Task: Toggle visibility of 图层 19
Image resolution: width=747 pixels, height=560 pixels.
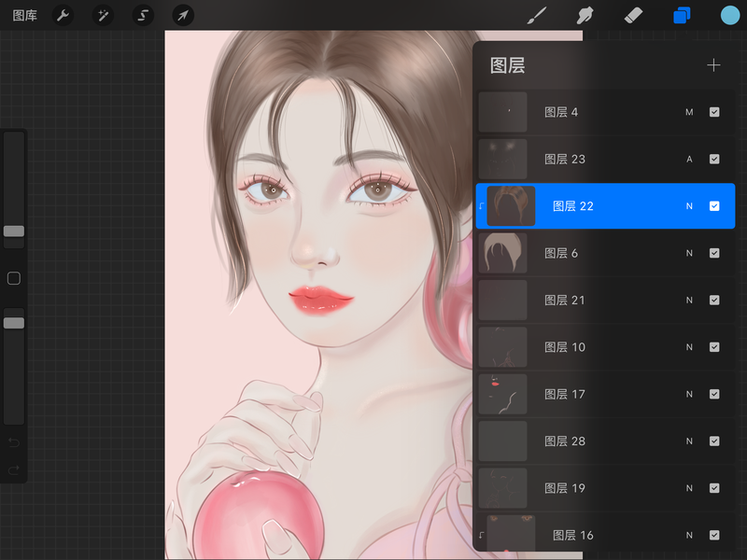Action: pos(714,488)
